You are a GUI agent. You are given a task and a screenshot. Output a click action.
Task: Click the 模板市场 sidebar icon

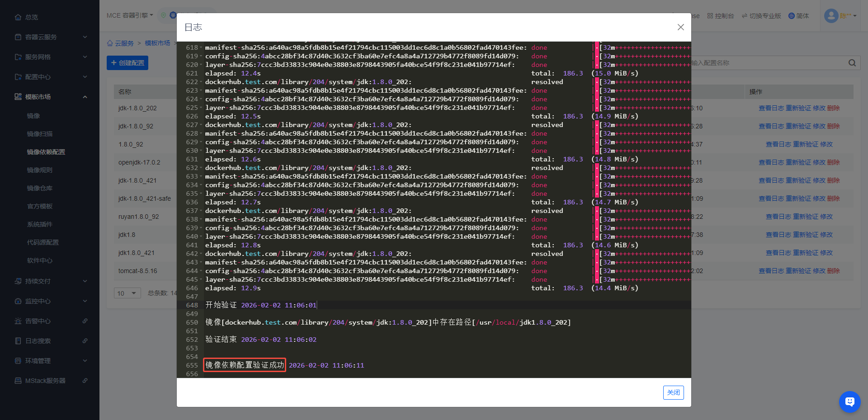(18, 97)
